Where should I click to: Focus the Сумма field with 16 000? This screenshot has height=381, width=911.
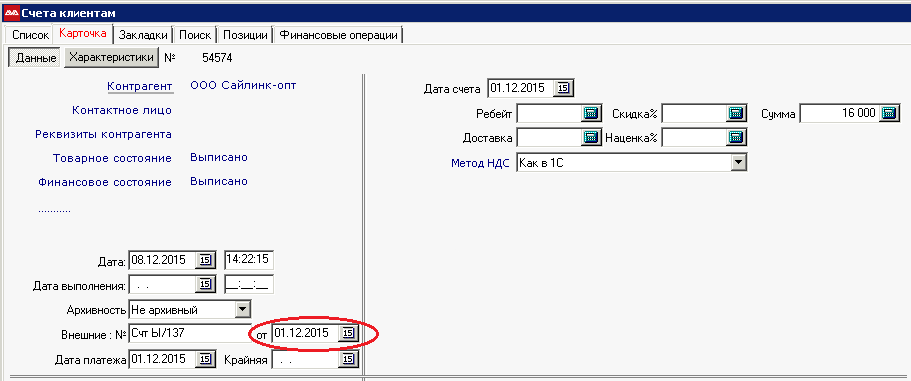[840, 114]
